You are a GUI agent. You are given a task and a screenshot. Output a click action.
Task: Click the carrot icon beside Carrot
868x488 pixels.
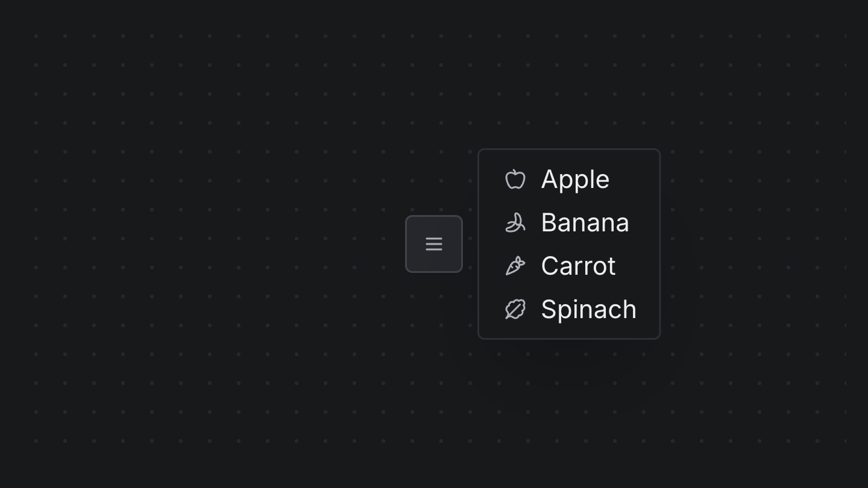point(515,266)
